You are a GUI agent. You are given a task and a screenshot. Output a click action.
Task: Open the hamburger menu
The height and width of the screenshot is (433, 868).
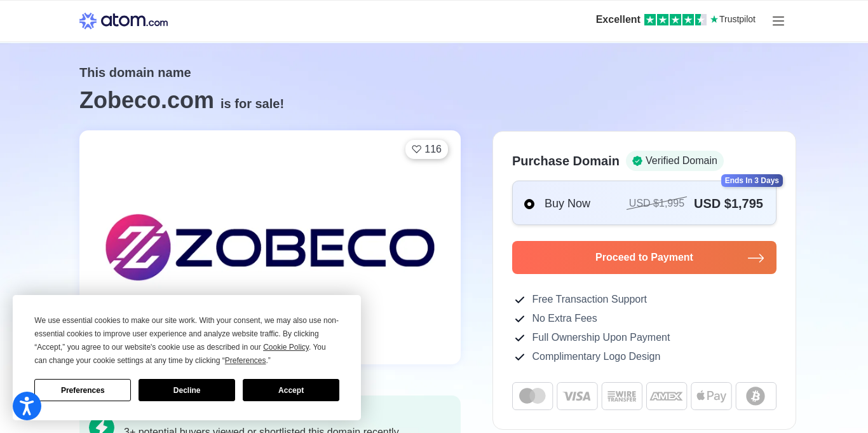(x=778, y=21)
